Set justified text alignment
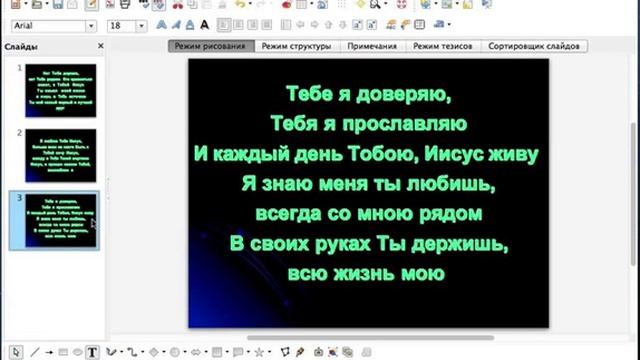This screenshot has width=640, height=360. click(x=267, y=25)
